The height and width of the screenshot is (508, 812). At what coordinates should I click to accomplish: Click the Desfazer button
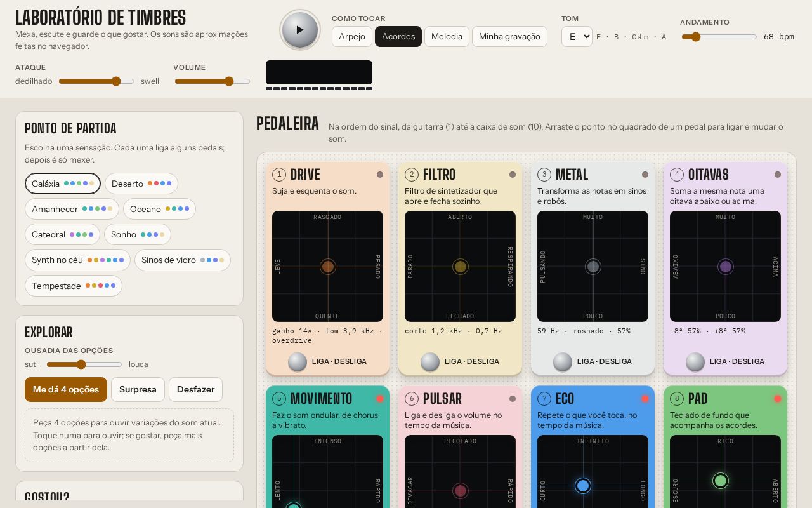pos(195,389)
